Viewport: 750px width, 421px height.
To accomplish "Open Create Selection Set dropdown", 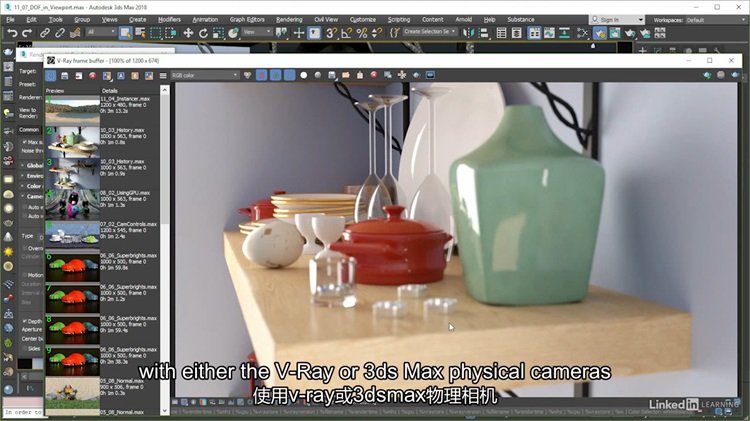I will tap(430, 32).
